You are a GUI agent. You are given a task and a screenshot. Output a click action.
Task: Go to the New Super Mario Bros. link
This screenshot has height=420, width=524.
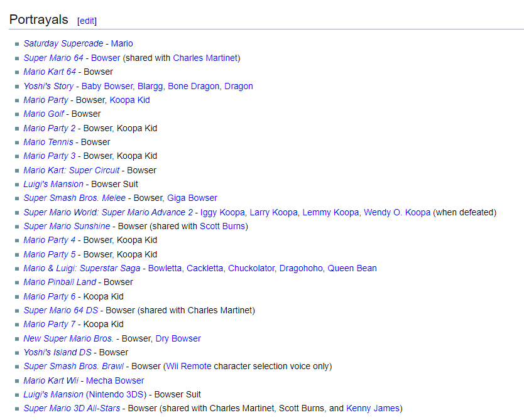click(68, 338)
